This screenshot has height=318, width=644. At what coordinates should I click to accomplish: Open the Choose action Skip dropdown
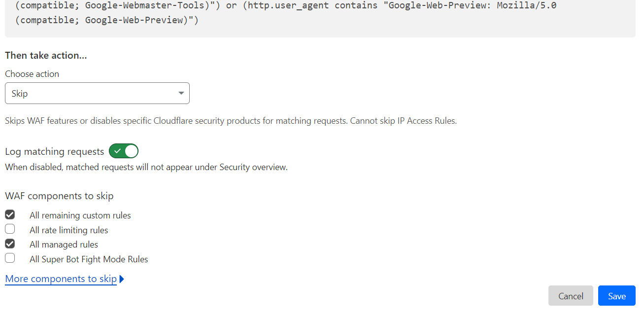97,93
